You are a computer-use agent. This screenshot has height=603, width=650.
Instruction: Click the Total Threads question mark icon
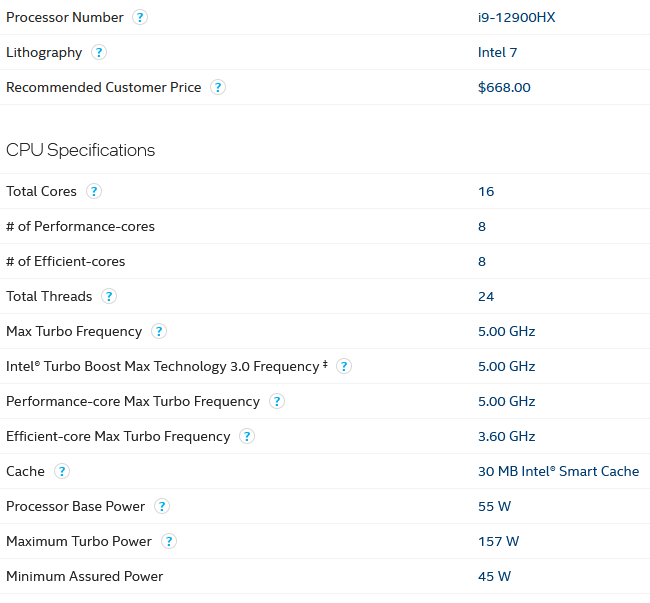[x=109, y=297]
